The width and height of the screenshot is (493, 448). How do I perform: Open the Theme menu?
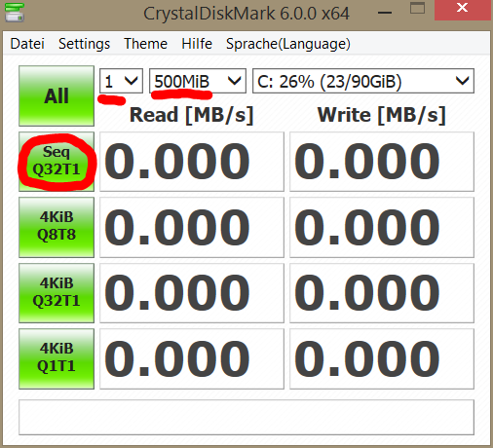(145, 44)
